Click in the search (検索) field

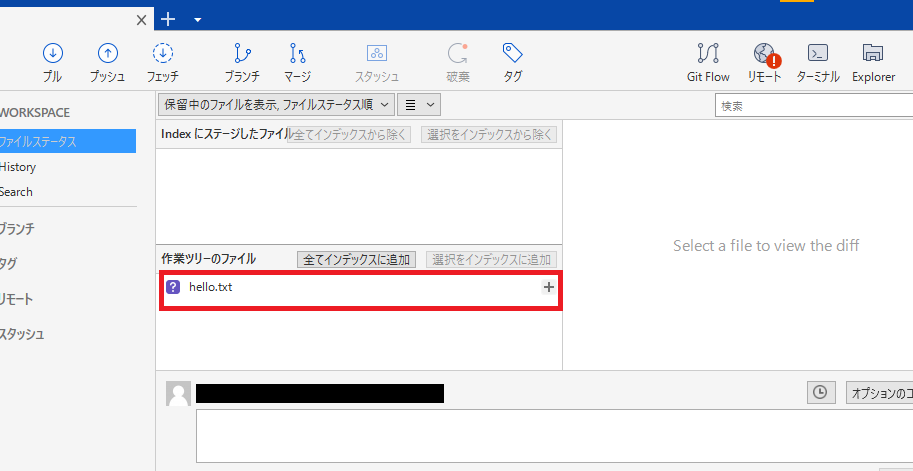tap(812, 105)
